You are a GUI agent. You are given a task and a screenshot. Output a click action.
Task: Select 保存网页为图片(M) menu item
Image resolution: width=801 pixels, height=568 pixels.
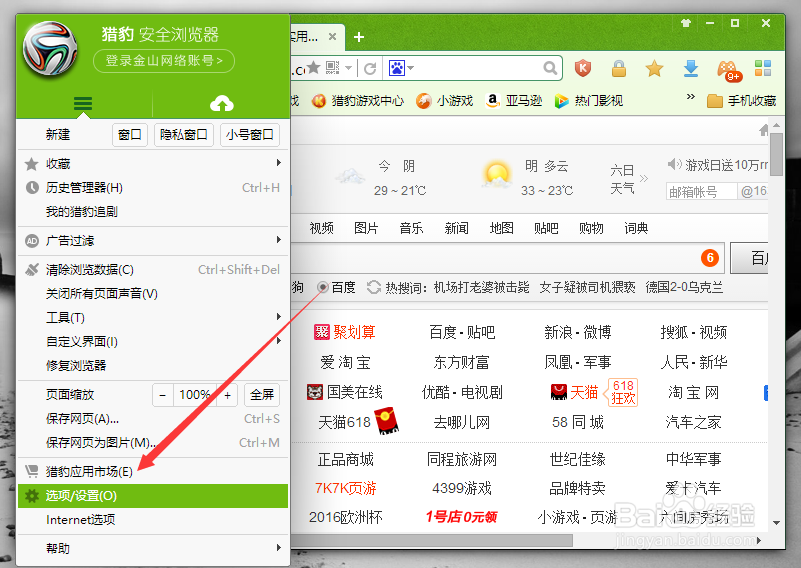pyautogui.click(x=153, y=442)
